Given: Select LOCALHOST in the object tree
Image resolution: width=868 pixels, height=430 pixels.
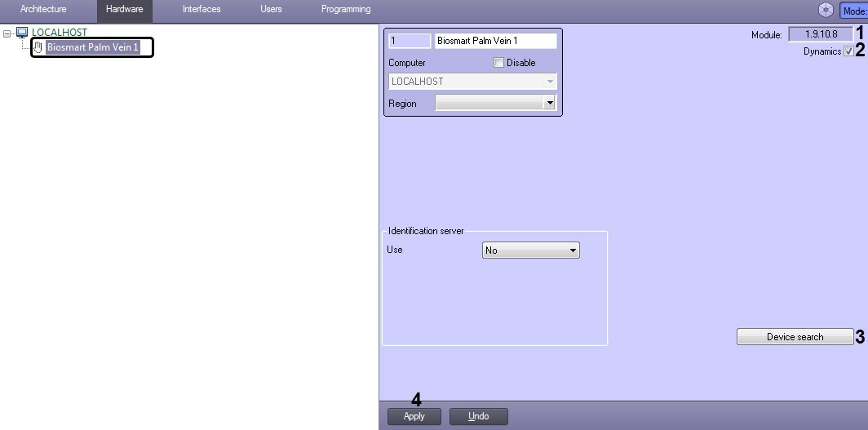Looking at the screenshot, I should pos(60,33).
